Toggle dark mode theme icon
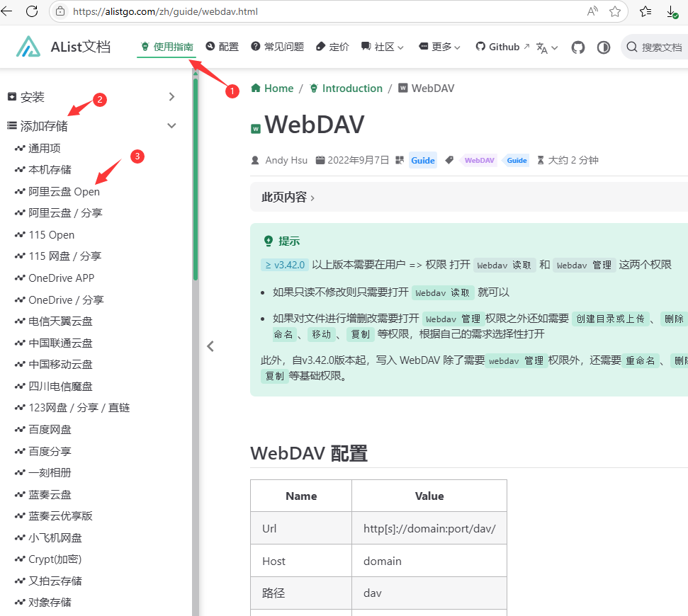Viewport: 688px width, 616px height. (x=603, y=47)
